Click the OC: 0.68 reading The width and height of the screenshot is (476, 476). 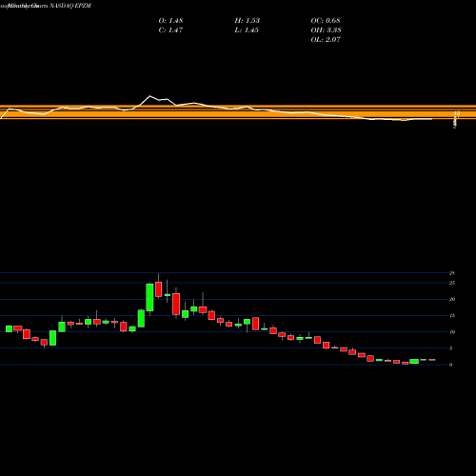point(326,20)
